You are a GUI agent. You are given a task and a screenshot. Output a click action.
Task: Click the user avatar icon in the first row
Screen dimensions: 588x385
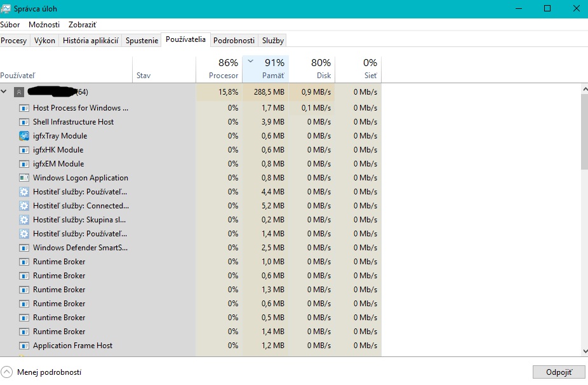coord(19,92)
